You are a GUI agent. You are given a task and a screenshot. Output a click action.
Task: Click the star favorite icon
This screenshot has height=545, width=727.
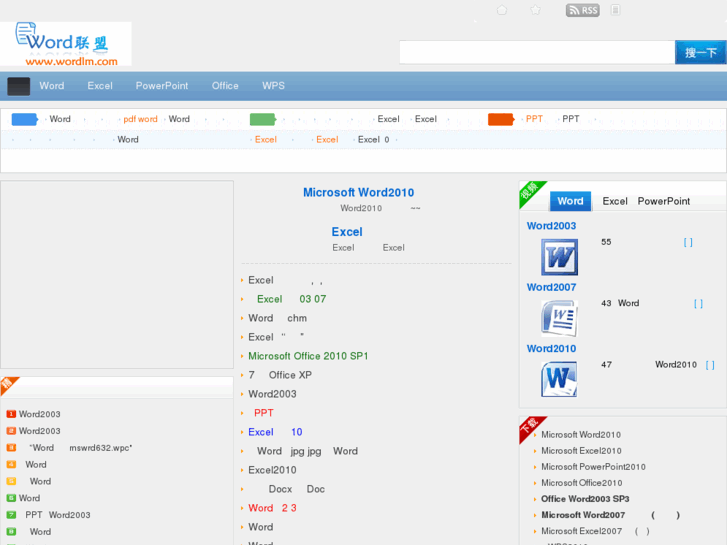coord(536,10)
